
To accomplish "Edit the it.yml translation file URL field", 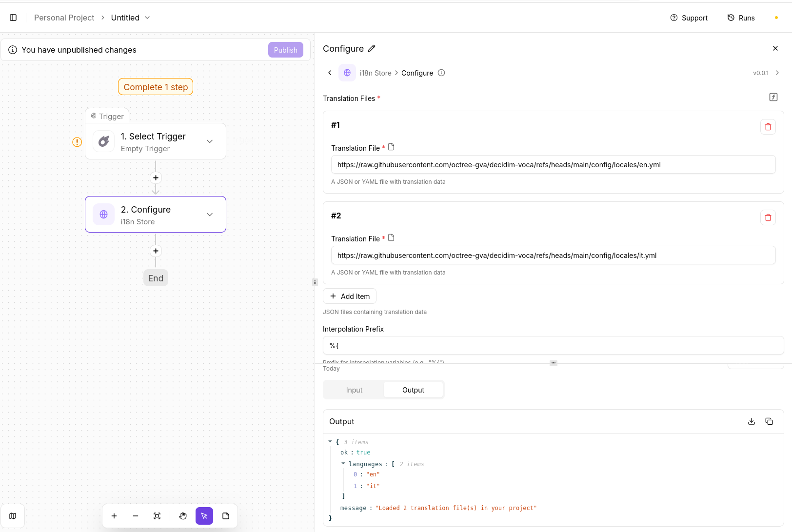I will pos(554,255).
